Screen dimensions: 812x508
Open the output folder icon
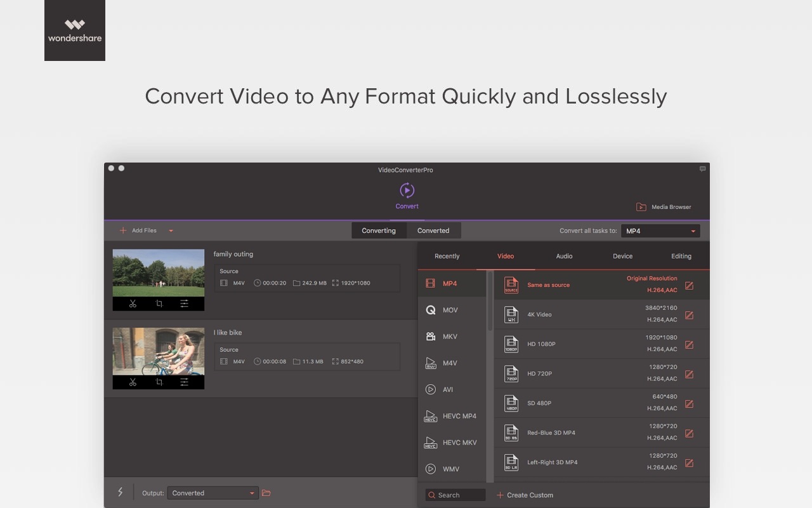[266, 493]
